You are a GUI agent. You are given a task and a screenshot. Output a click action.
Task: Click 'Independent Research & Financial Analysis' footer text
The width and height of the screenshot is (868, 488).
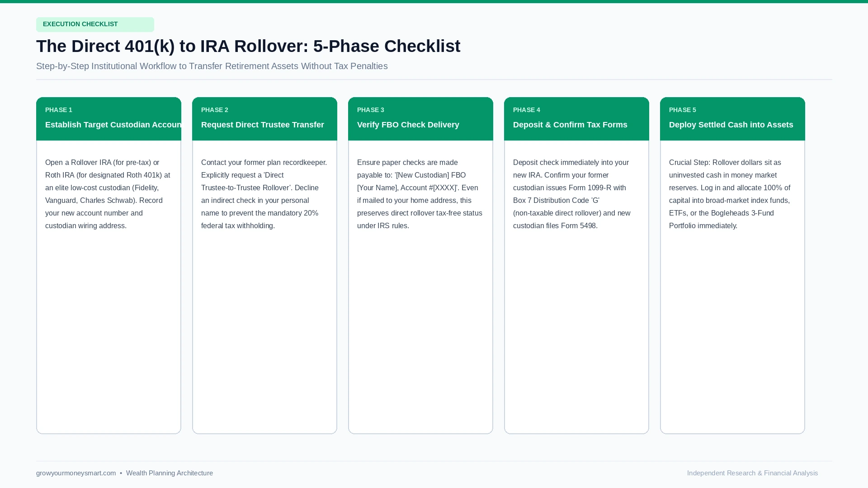752,473
